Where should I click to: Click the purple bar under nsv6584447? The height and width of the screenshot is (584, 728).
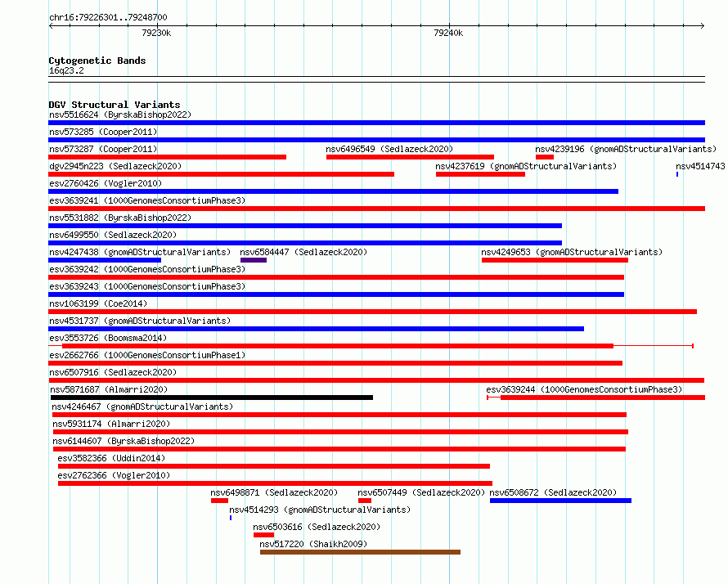(254, 260)
